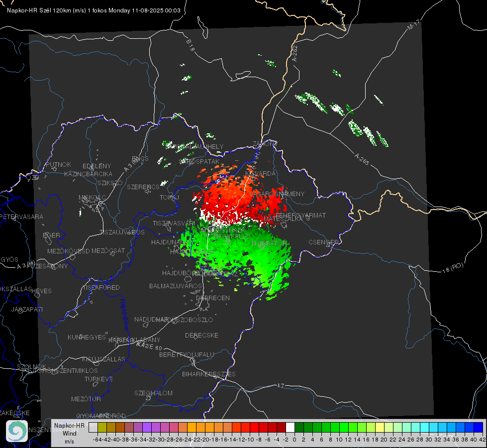487x448 pixels.
Task: Click the DERECSKE label
Action: (x=201, y=335)
